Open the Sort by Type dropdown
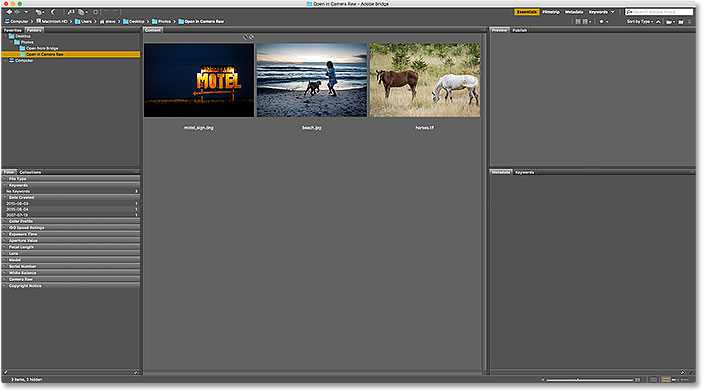This screenshot has width=704, height=392. pyautogui.click(x=640, y=22)
